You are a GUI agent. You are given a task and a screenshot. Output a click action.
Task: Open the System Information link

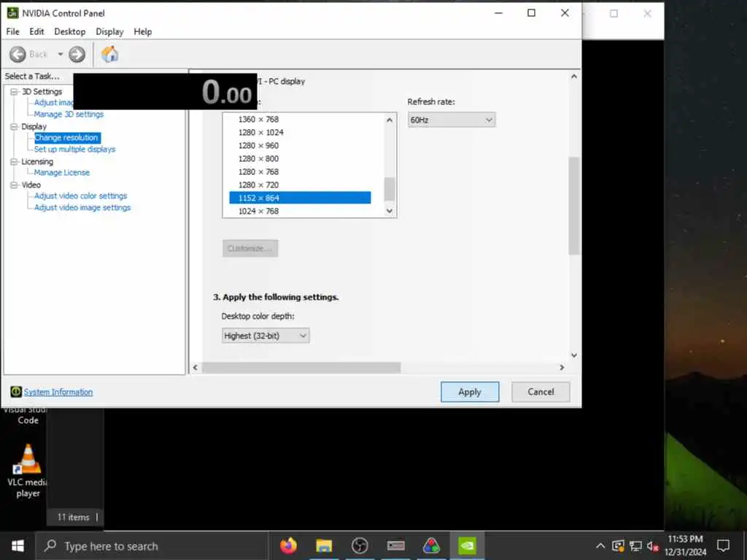pyautogui.click(x=58, y=392)
